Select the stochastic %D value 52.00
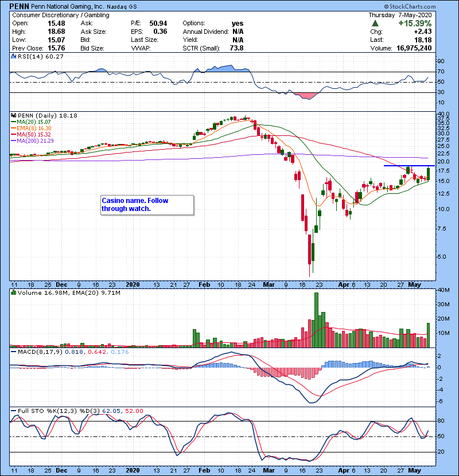Screen dimensions: 459x476 [134, 411]
